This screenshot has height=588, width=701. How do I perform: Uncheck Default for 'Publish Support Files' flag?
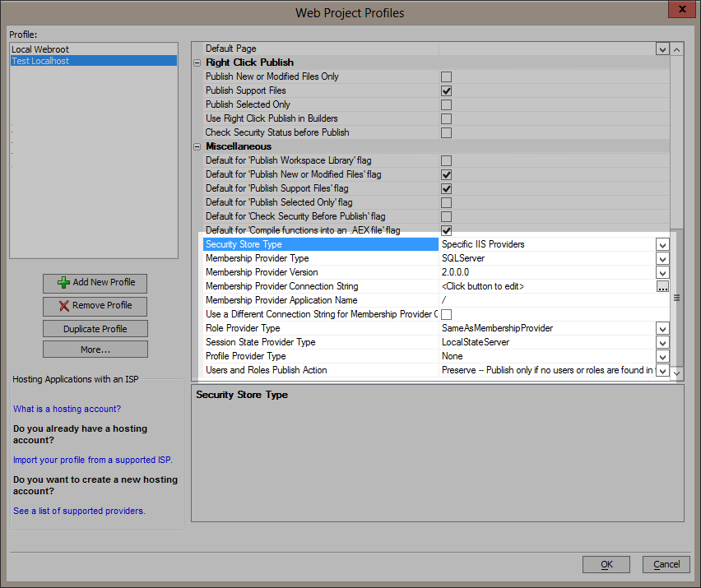pos(446,188)
